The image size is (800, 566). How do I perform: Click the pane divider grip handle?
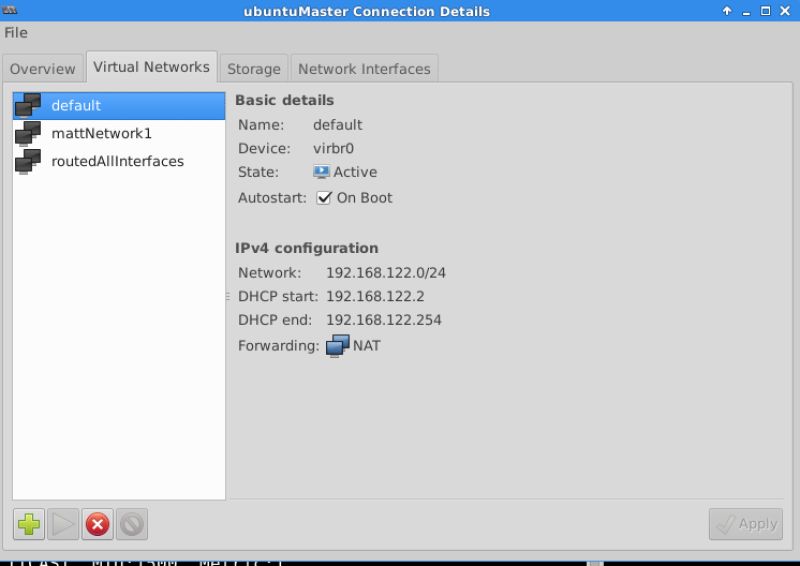pyautogui.click(x=228, y=296)
